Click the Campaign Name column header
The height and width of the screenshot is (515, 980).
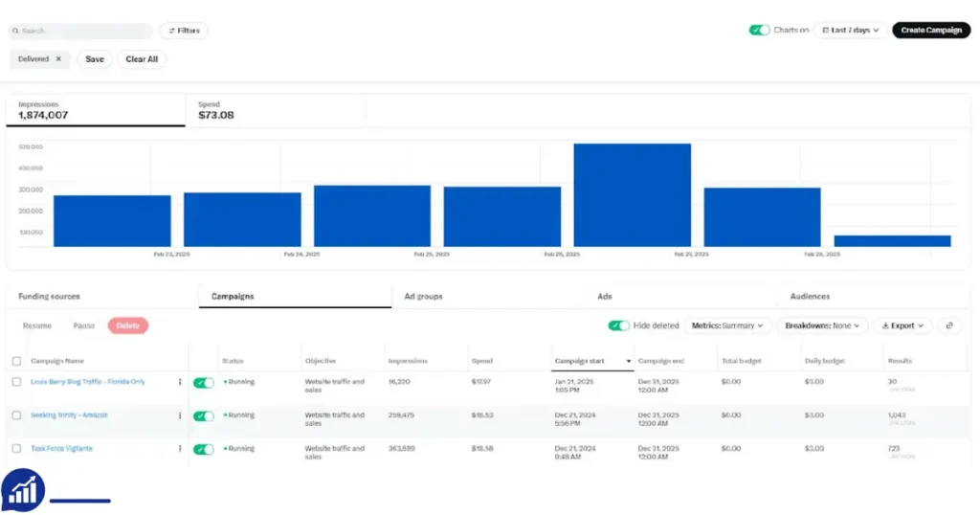(x=56, y=361)
